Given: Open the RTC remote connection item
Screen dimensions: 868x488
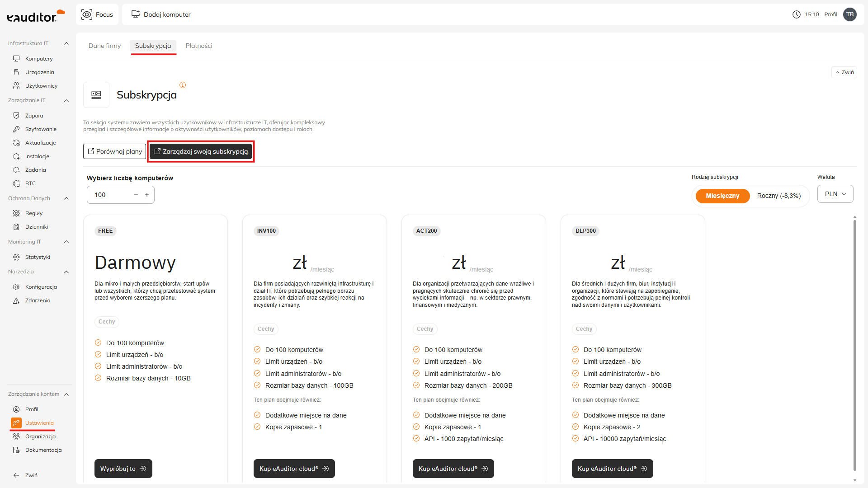Looking at the screenshot, I should pos(30,183).
